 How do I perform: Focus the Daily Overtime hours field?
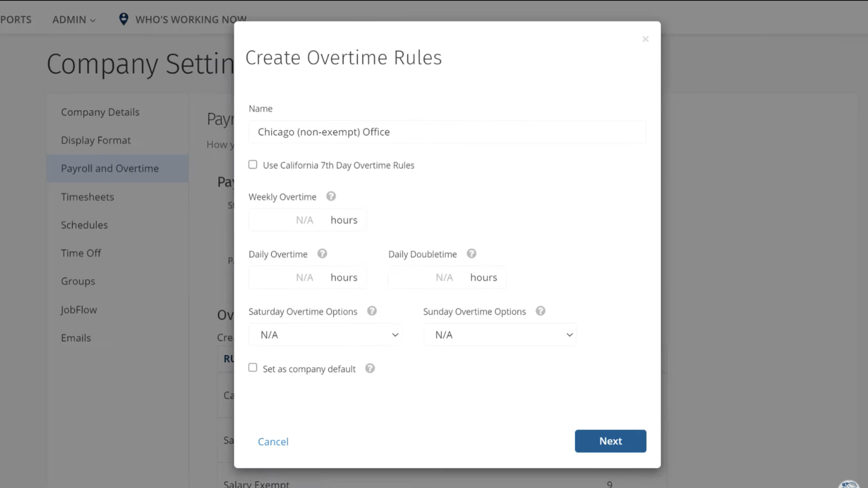(x=308, y=277)
